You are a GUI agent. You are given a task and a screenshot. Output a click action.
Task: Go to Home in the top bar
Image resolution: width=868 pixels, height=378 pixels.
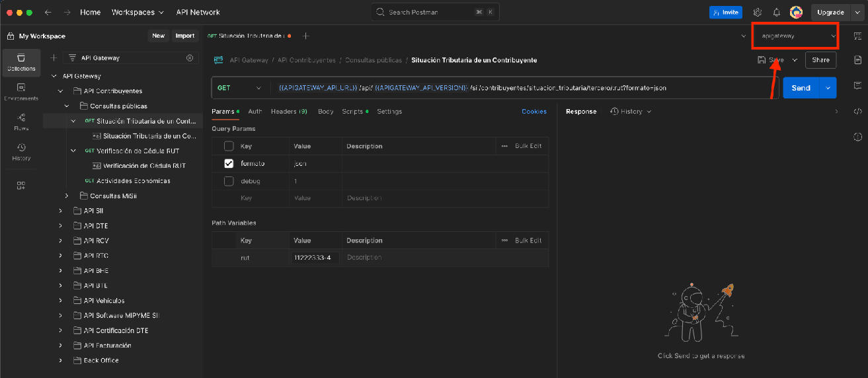[91, 12]
